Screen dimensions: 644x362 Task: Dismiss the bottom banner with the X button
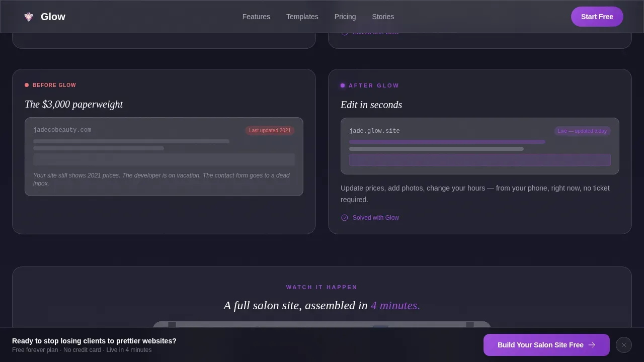624,345
